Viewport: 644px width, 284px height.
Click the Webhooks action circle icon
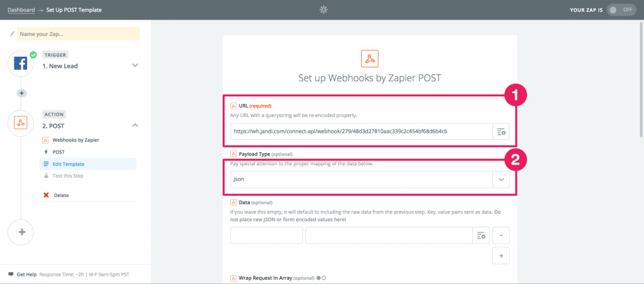tap(22, 124)
